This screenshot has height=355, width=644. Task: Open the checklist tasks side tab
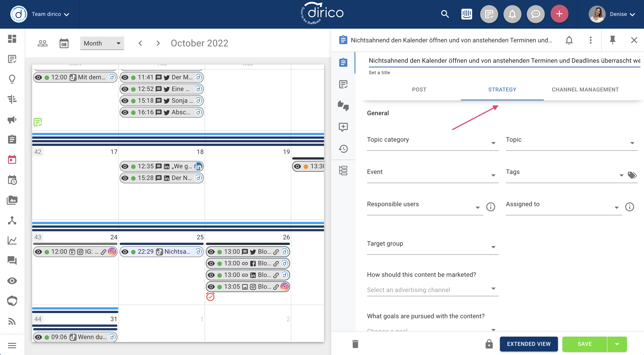[343, 84]
